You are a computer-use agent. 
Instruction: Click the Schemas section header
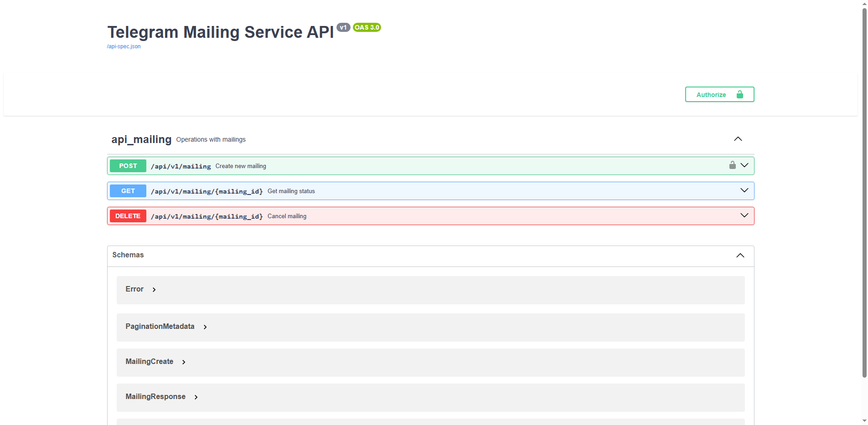click(x=128, y=255)
